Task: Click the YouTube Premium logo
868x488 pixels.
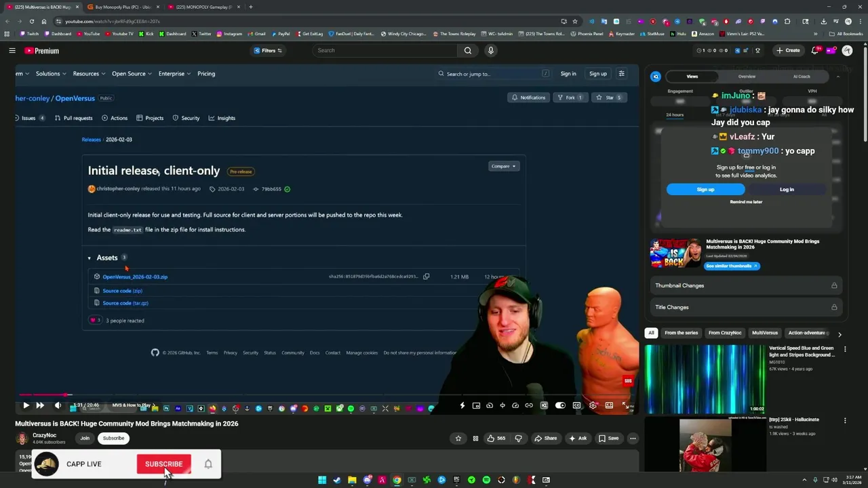Action: (x=42, y=51)
